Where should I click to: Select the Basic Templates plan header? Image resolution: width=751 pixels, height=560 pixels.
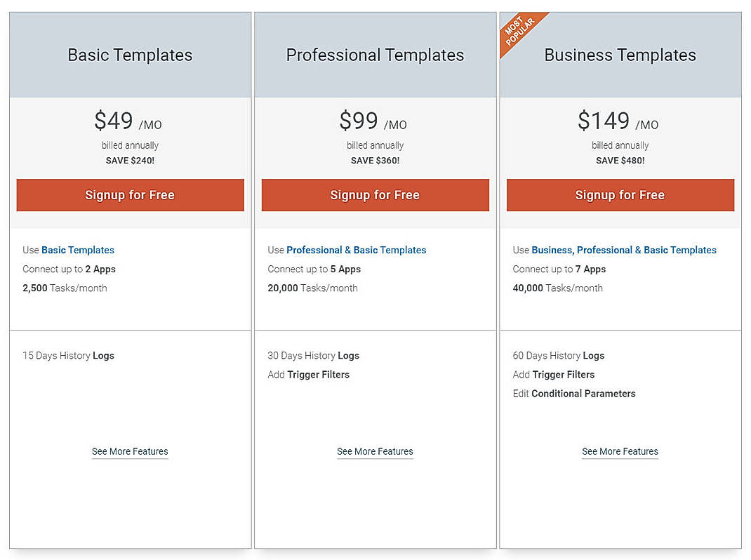point(130,55)
